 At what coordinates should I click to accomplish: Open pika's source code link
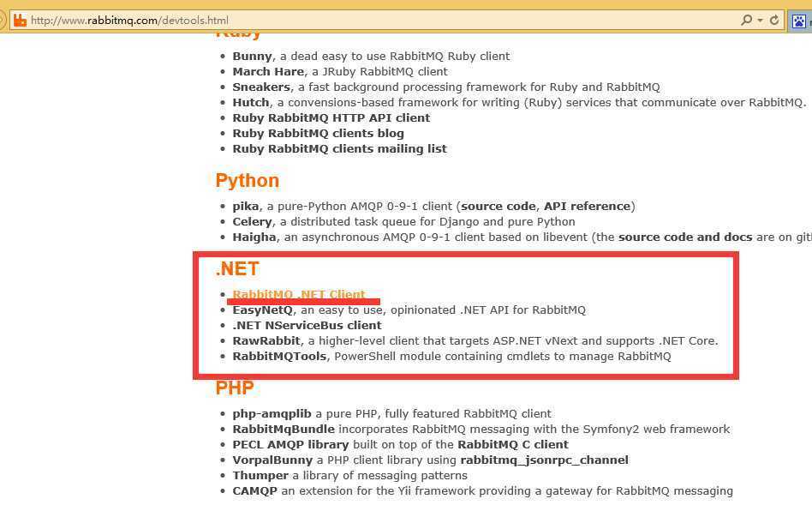coord(499,207)
